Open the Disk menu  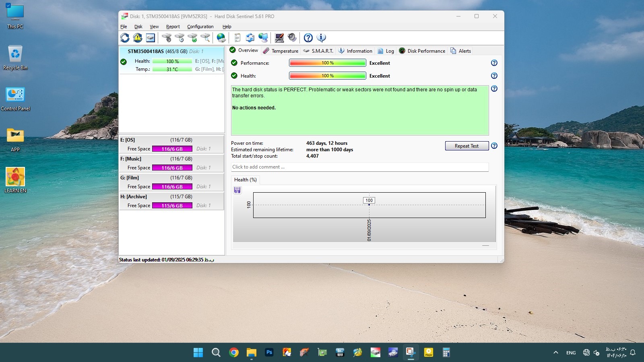(x=138, y=27)
